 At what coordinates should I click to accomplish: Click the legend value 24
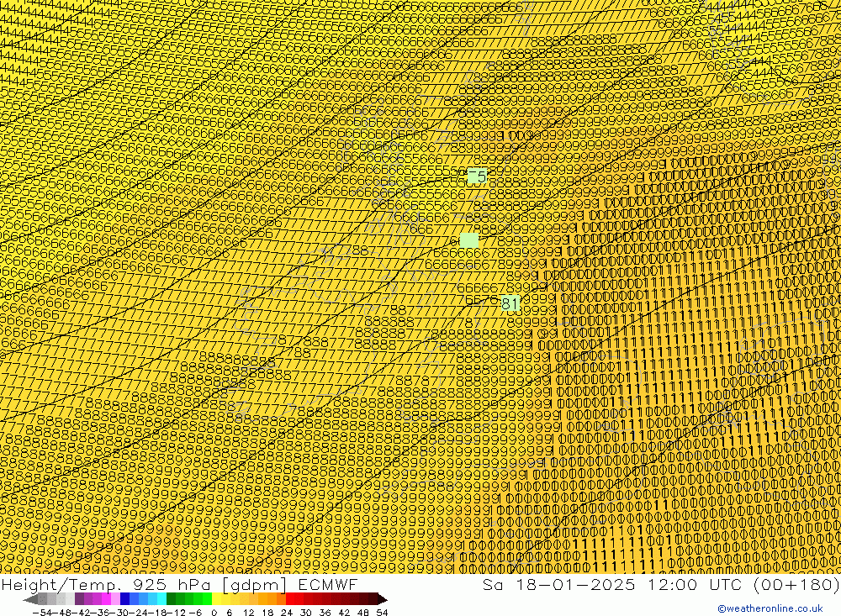click(287, 613)
